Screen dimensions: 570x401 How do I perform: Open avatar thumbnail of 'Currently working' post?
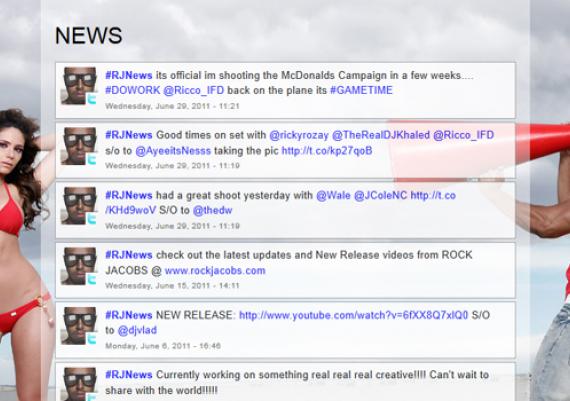pyautogui.click(x=79, y=384)
